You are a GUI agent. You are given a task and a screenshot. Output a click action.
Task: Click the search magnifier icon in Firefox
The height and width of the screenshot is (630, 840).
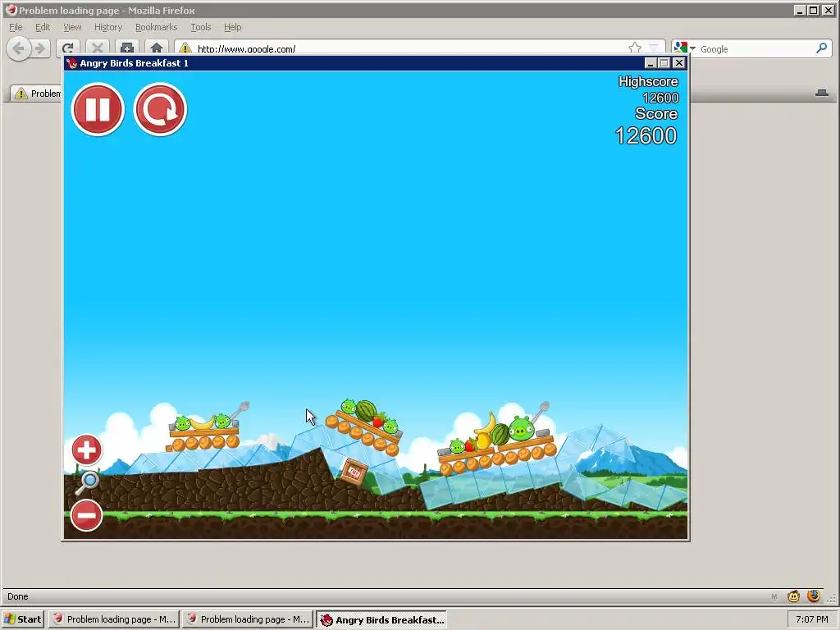821,48
